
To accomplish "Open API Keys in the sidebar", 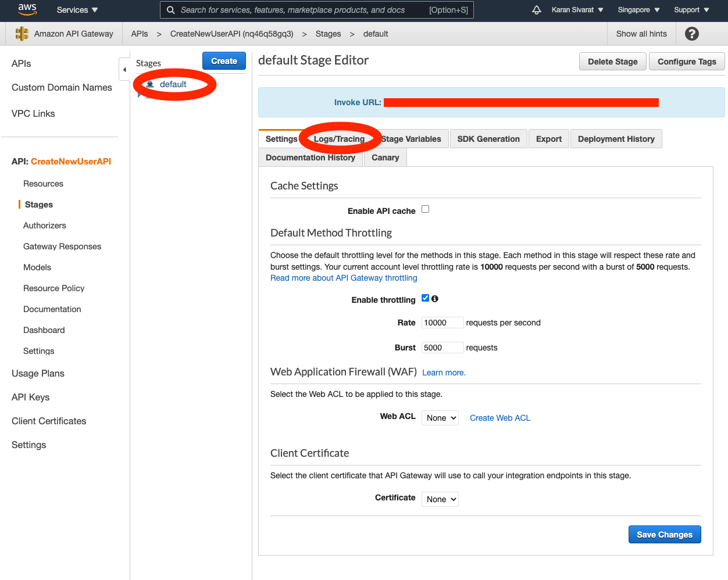I will [x=30, y=397].
